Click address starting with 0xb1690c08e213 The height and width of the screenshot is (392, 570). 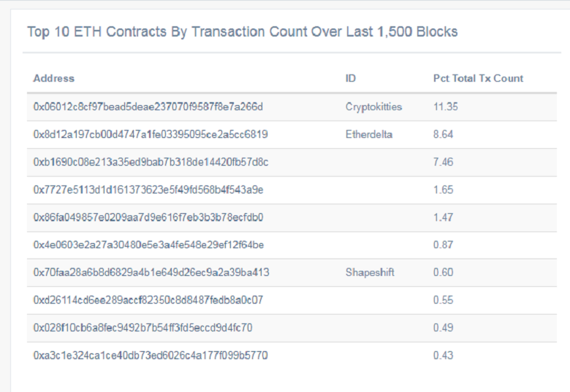point(151,162)
